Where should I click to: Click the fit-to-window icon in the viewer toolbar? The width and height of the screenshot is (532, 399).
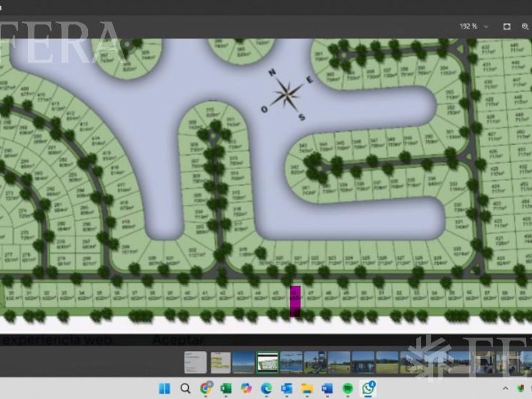(507, 27)
